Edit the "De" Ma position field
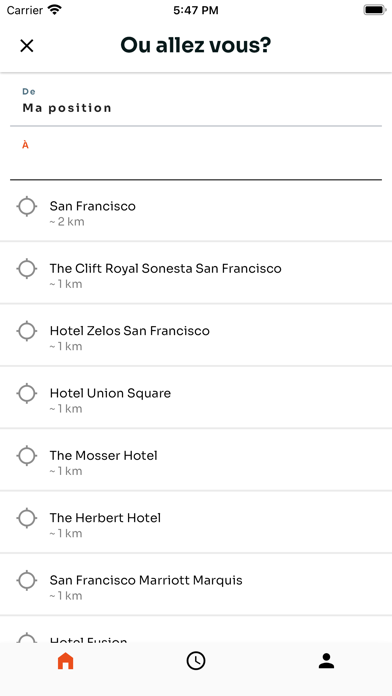Viewport: 392px width, 696px height. pos(196,102)
